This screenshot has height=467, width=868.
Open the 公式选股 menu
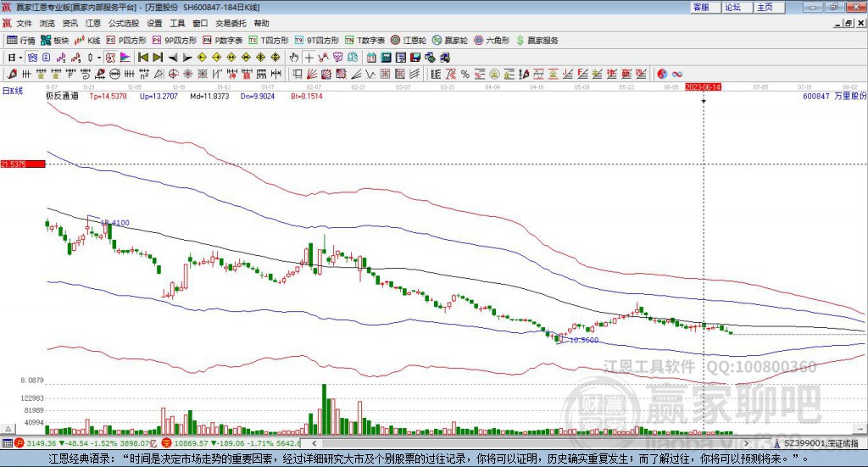click(124, 23)
